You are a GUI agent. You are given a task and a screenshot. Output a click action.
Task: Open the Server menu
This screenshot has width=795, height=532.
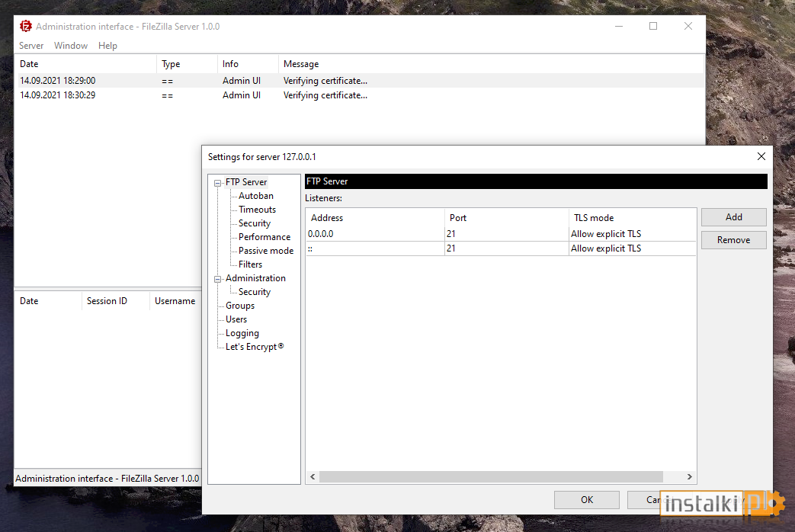tap(31, 46)
